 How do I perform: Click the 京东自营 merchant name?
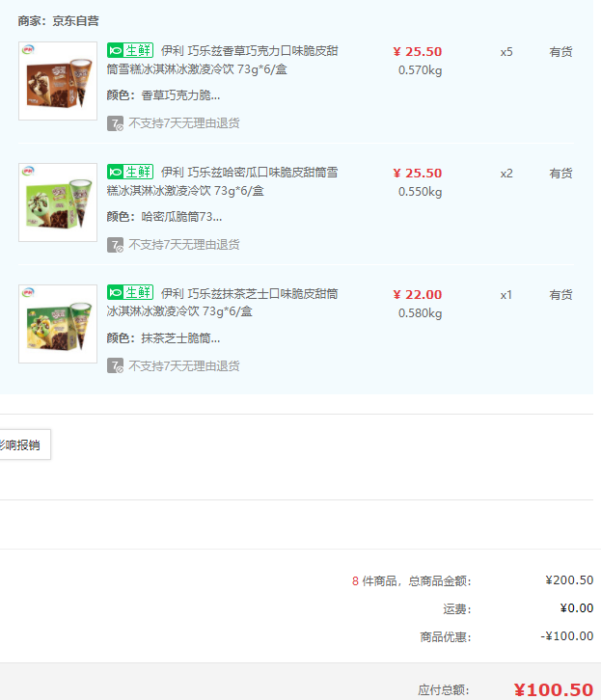coord(75,20)
